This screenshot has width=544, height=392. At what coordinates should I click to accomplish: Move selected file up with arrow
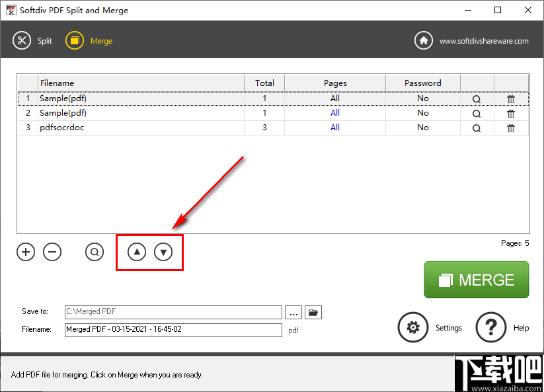(x=137, y=252)
